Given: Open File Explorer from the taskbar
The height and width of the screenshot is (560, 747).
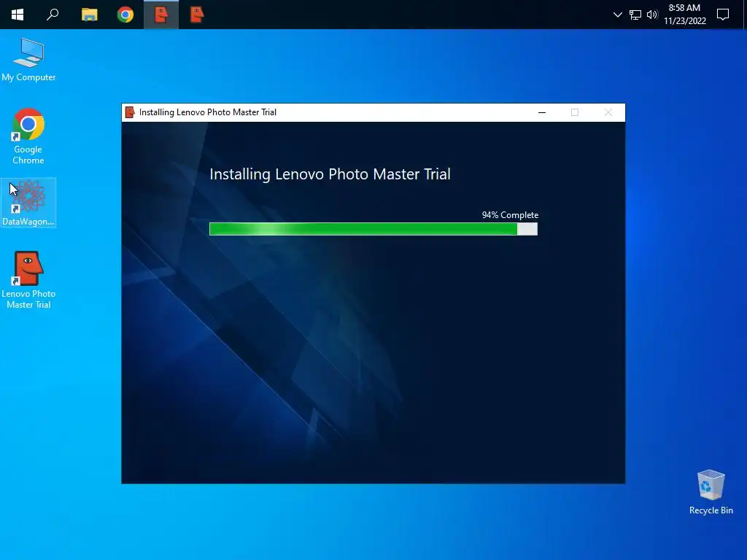Looking at the screenshot, I should [x=89, y=15].
